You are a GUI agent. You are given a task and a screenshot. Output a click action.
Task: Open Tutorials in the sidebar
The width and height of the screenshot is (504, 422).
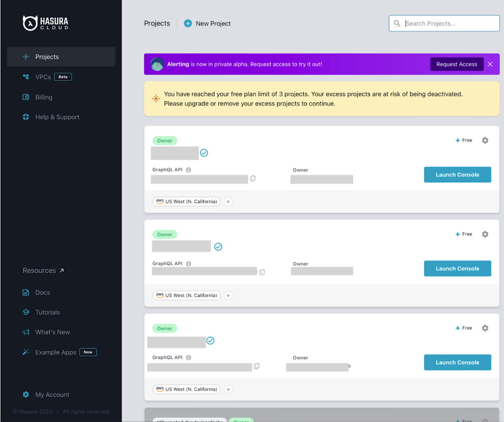[x=48, y=312]
